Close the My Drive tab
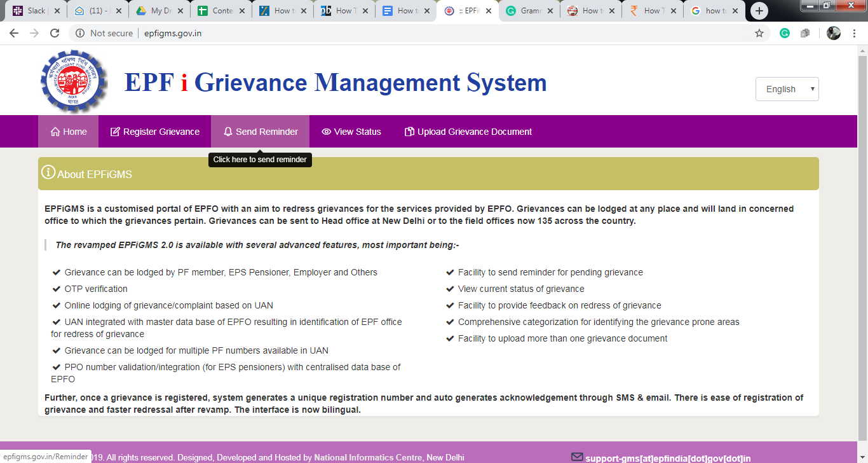Image resolution: width=868 pixels, height=463 pixels. pyautogui.click(x=180, y=11)
